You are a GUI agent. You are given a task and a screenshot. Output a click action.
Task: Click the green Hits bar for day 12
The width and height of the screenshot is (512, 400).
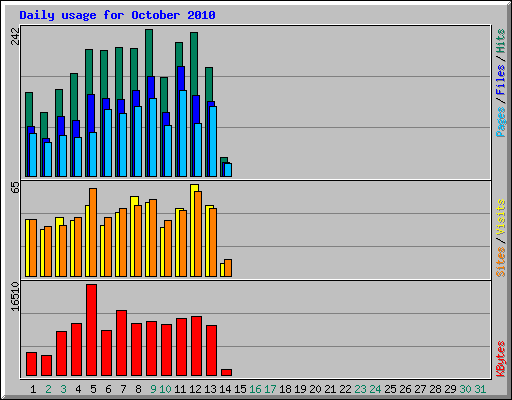[194, 63]
